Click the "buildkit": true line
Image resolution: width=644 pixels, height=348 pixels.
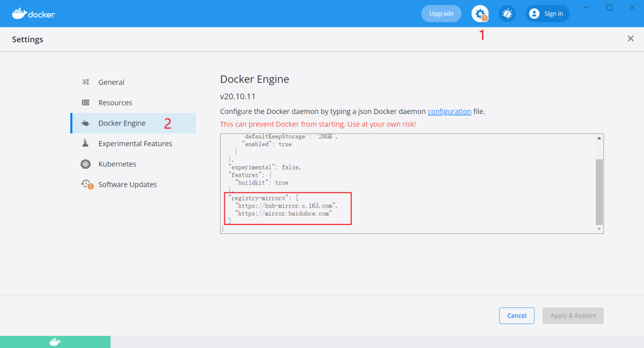(x=262, y=183)
